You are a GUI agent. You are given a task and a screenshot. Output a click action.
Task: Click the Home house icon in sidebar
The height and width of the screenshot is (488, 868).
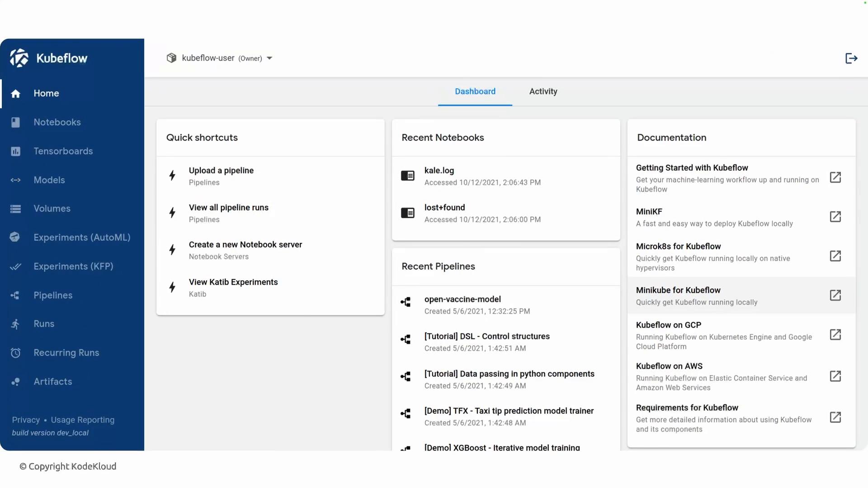click(x=16, y=94)
